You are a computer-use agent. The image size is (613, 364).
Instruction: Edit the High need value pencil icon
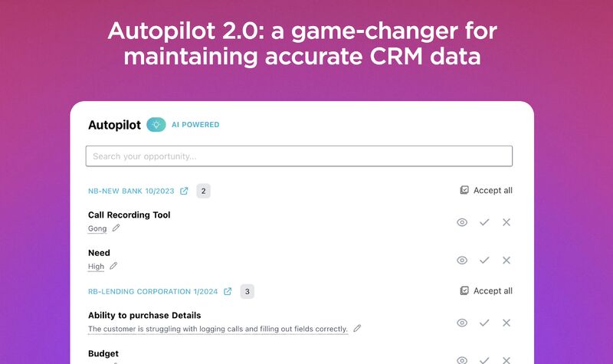tap(113, 266)
